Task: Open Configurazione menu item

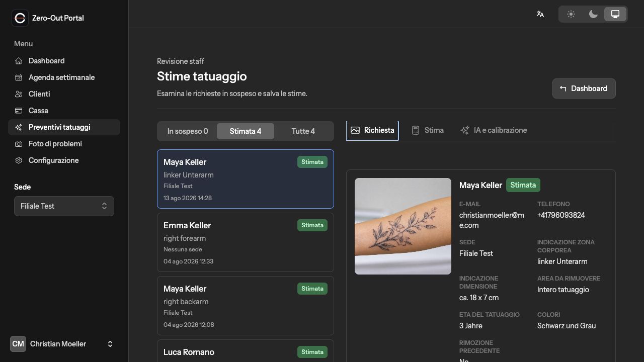Action: pos(64,160)
